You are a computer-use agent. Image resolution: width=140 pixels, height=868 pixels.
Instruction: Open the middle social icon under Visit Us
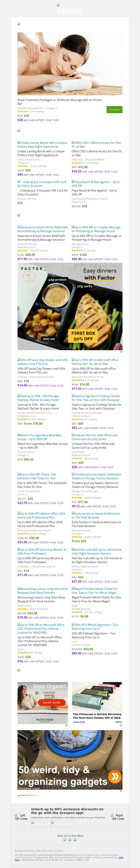[x=70, y=840]
